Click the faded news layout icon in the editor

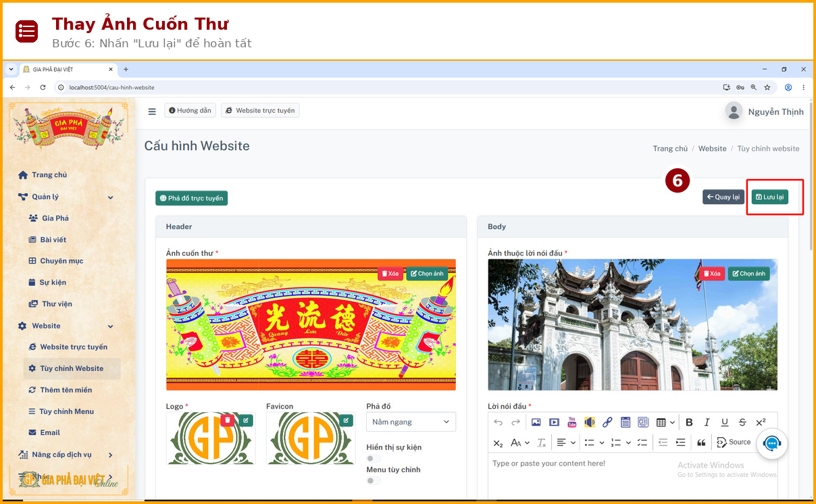click(643, 422)
